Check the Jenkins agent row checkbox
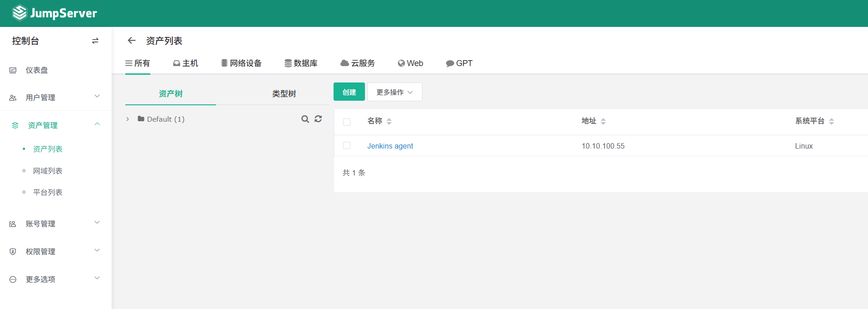 pyautogui.click(x=347, y=146)
